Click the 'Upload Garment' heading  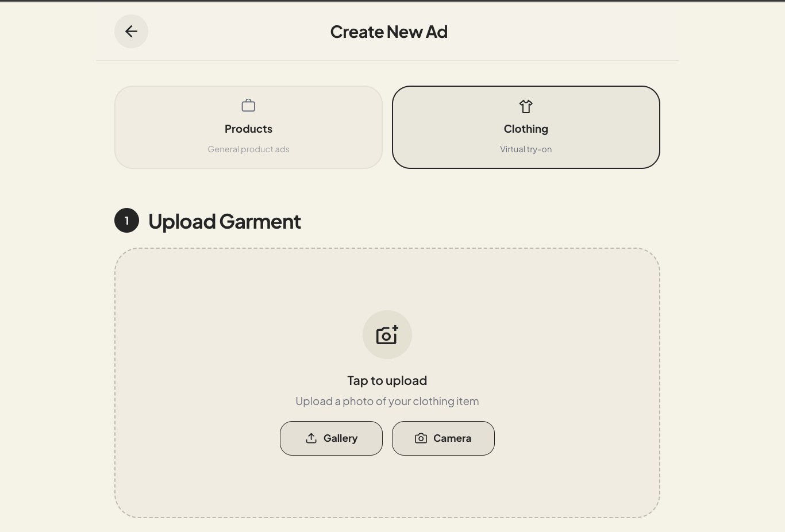[x=225, y=221]
